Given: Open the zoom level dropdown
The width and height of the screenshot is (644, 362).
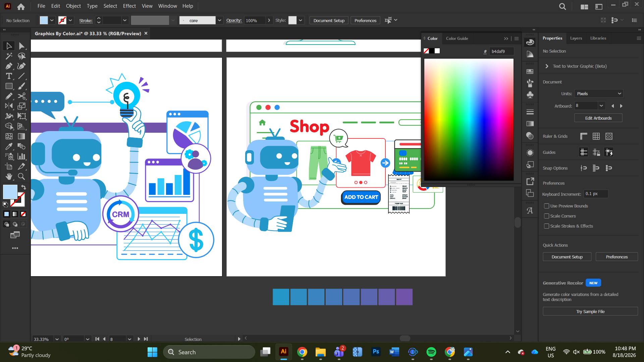Looking at the screenshot, I should (57, 339).
